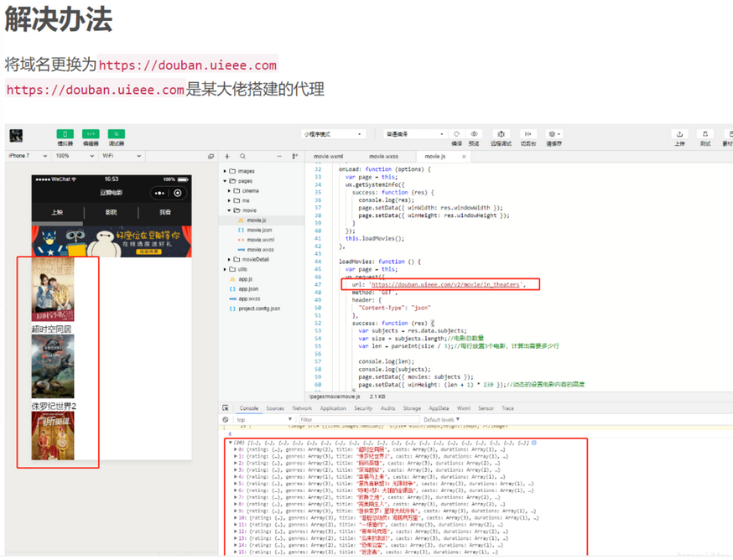Click the preview eye icon
This screenshot has height=560, width=733.
click(x=474, y=133)
